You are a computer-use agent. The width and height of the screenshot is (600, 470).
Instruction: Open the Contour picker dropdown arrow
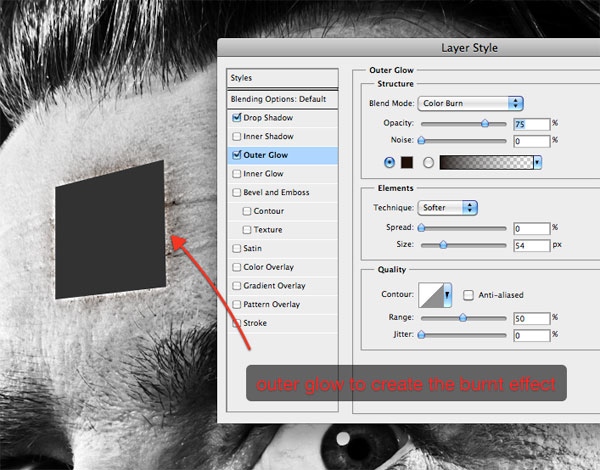coord(447,295)
